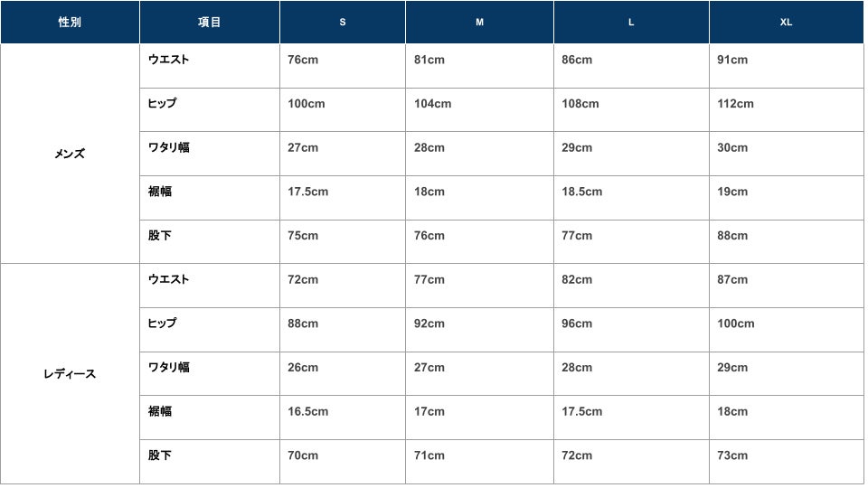Click the 92cm ladies' hip M cell
This screenshot has height=488, width=868.
[429, 324]
